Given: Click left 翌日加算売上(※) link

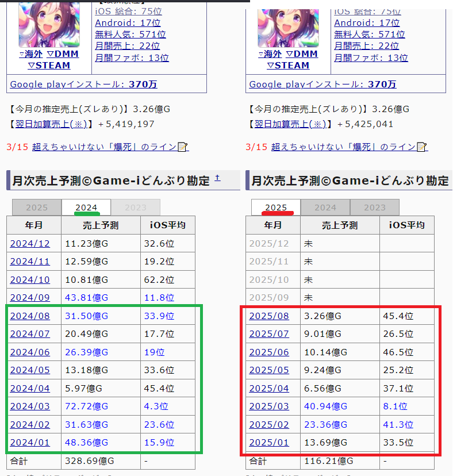Looking at the screenshot, I should 51,124.
